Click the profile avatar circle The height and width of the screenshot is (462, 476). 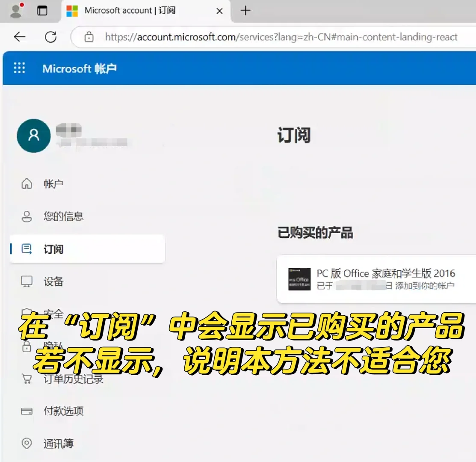click(34, 136)
